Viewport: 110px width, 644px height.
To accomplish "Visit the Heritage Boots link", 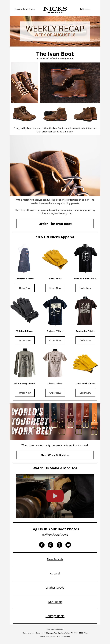I will (x=55, y=616).
